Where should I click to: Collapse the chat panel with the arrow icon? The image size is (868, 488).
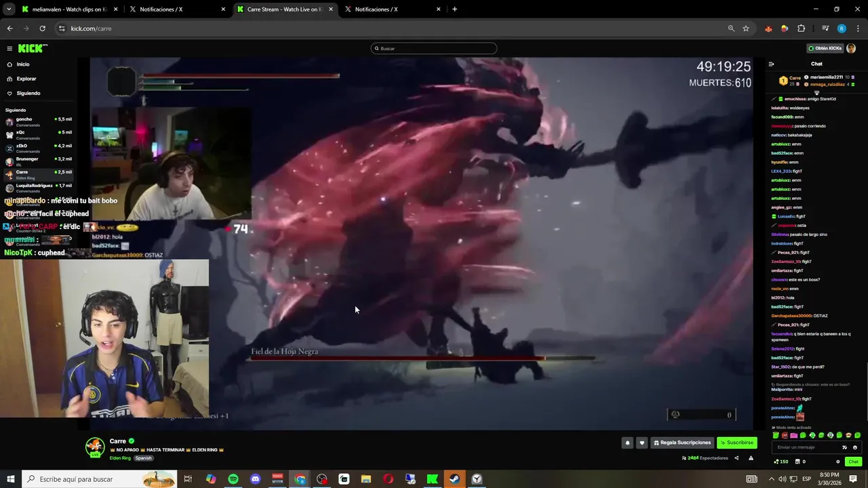click(771, 64)
